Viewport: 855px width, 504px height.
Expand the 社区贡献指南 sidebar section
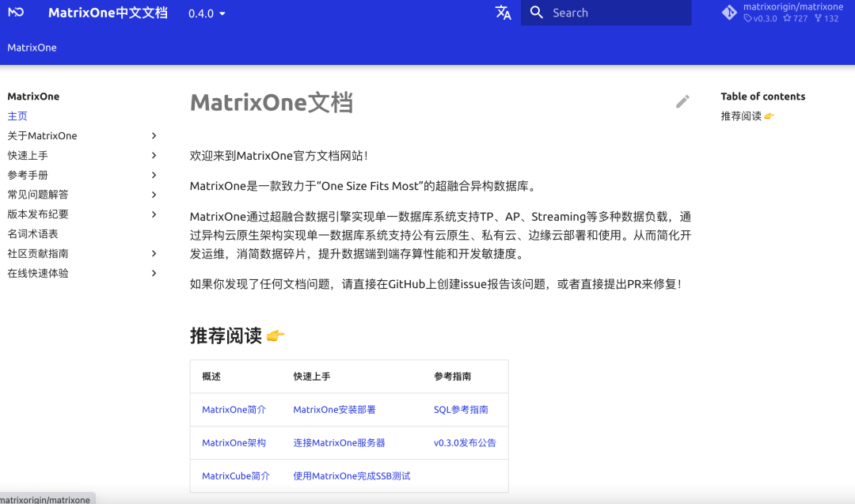point(154,253)
